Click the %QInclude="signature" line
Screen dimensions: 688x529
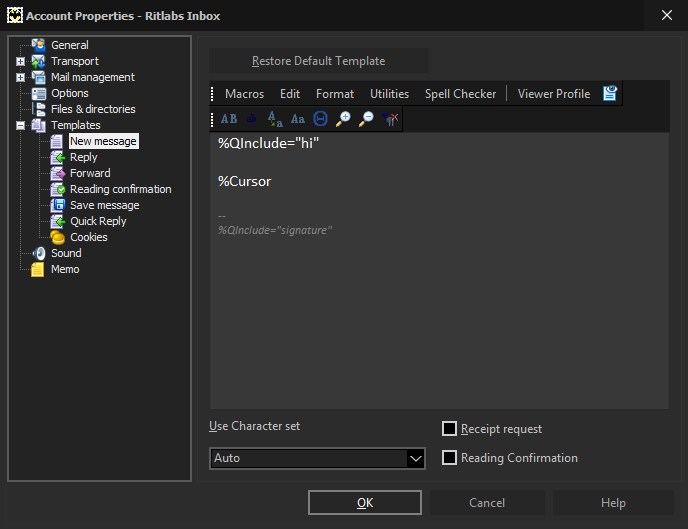click(275, 230)
